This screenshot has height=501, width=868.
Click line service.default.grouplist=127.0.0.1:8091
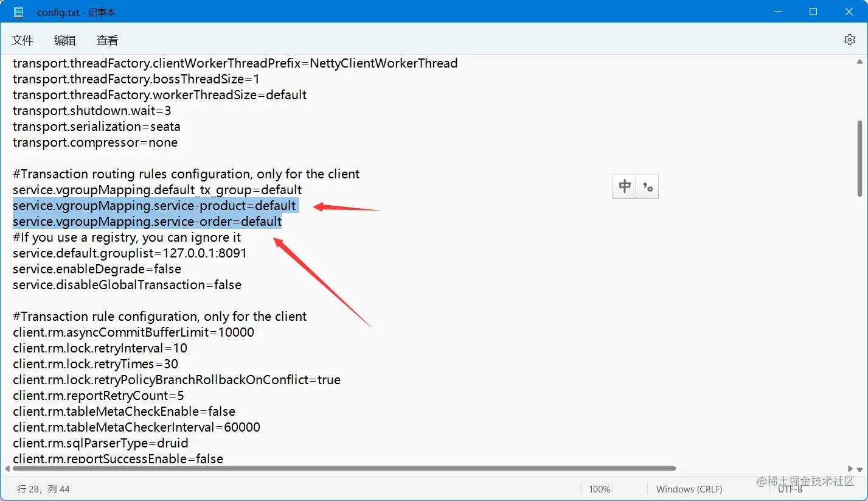pos(130,253)
